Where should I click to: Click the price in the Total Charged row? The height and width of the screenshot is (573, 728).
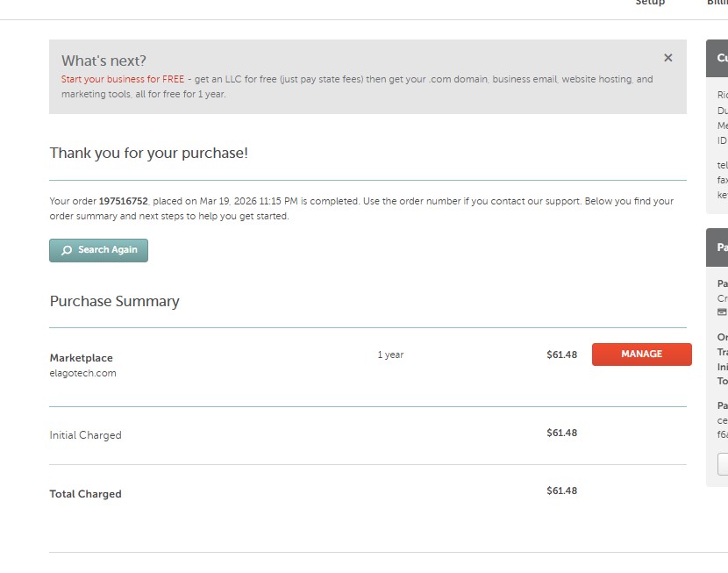coord(561,491)
